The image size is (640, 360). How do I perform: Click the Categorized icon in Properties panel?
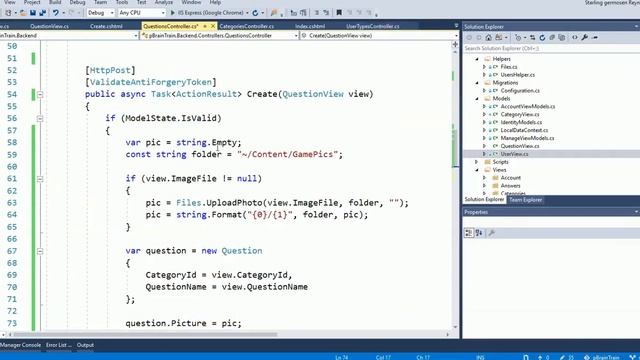coord(469,233)
